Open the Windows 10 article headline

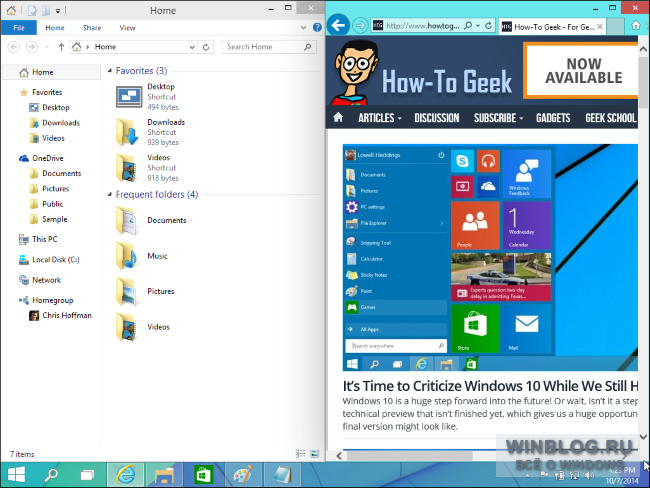coord(490,386)
